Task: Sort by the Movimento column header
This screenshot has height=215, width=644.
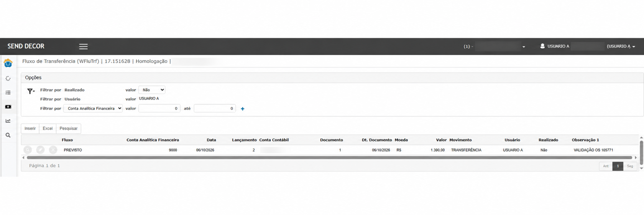Action: click(460, 140)
